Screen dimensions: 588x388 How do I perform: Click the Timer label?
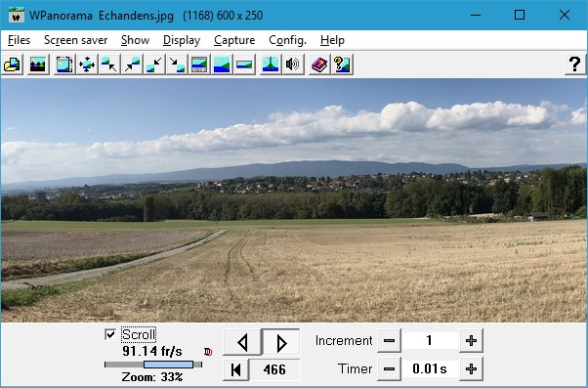click(355, 368)
